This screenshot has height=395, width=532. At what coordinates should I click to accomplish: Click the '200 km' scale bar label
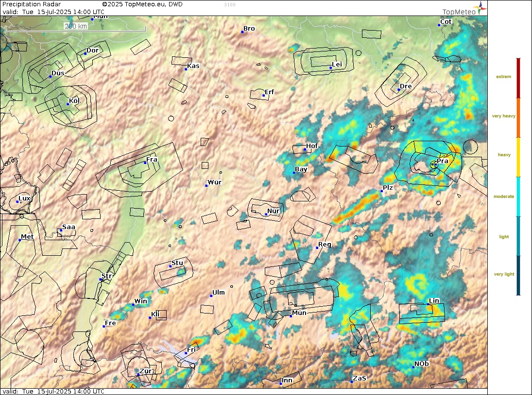[x=76, y=26]
